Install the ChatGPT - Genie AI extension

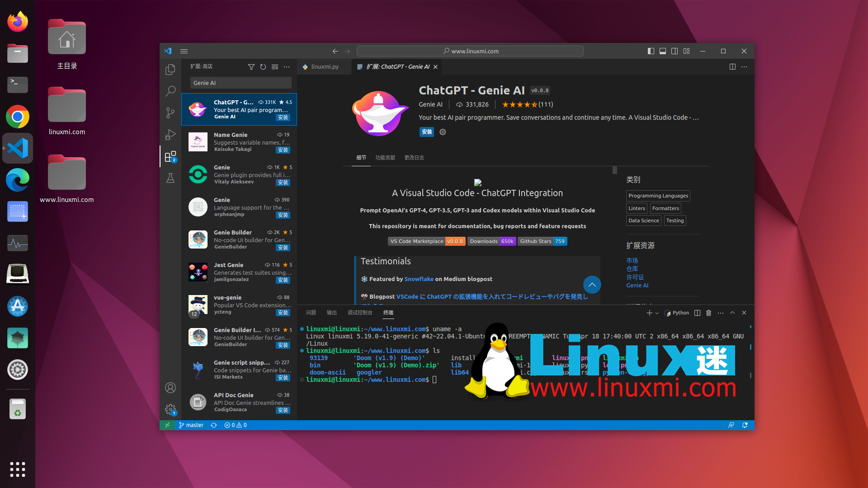(x=426, y=132)
